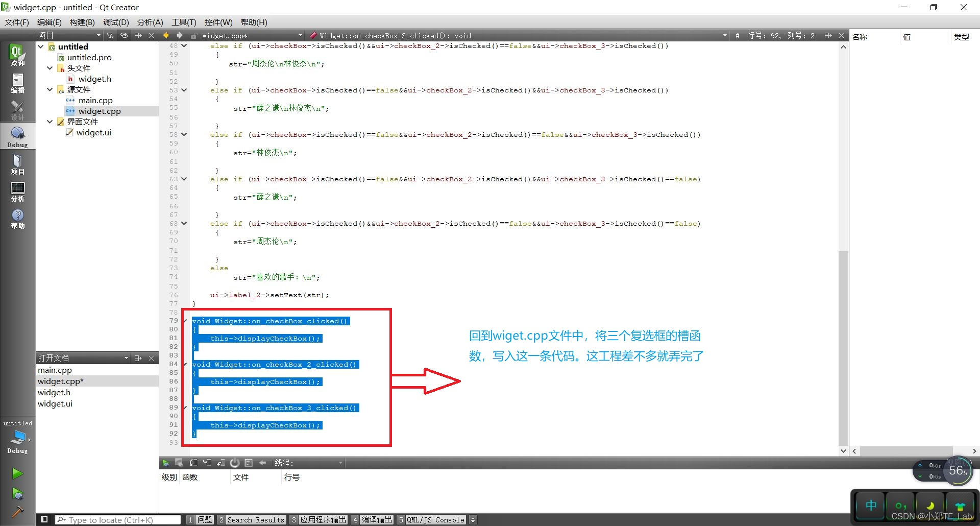Open the Debug mode in the sidebar
The width and height of the screenshot is (980, 526).
pyautogui.click(x=17, y=137)
